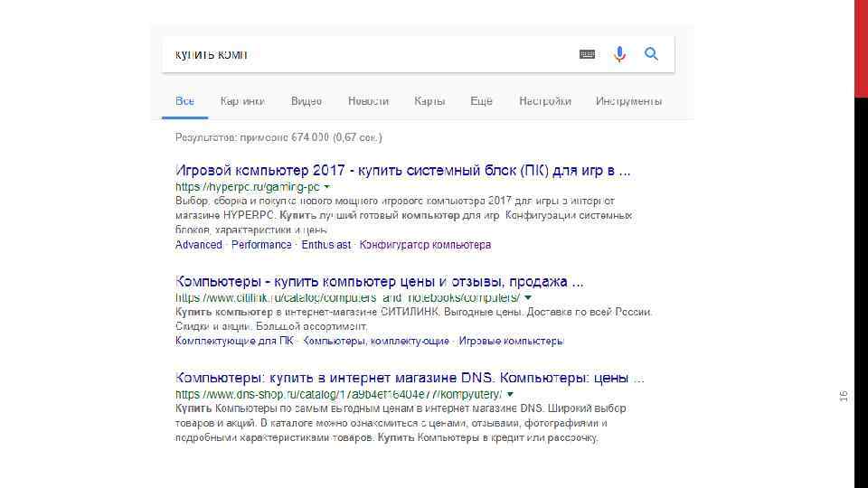Open 'Конфигуратор компьютера' sitelink
This screenshot has height=488, width=868.
(425, 245)
